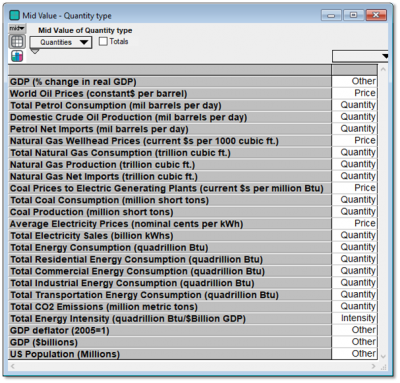
Task: Select row 'Domestic Crude Oil Production'
Action: point(170,117)
